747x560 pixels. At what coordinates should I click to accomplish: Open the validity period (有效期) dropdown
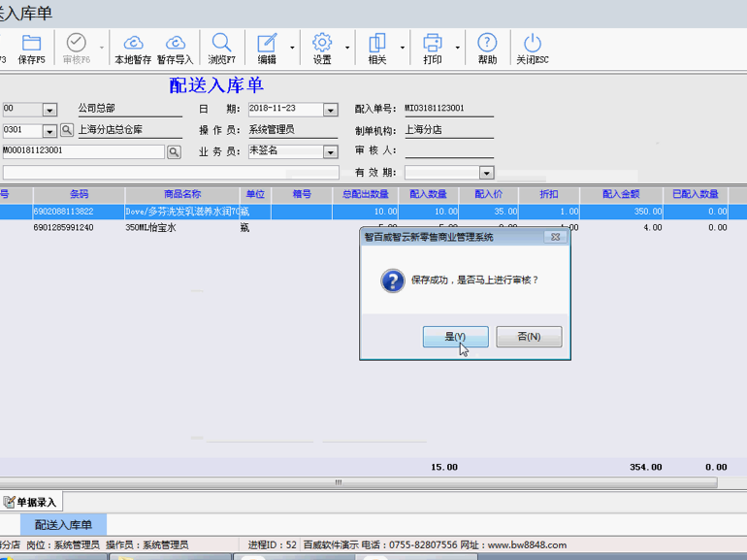click(487, 173)
